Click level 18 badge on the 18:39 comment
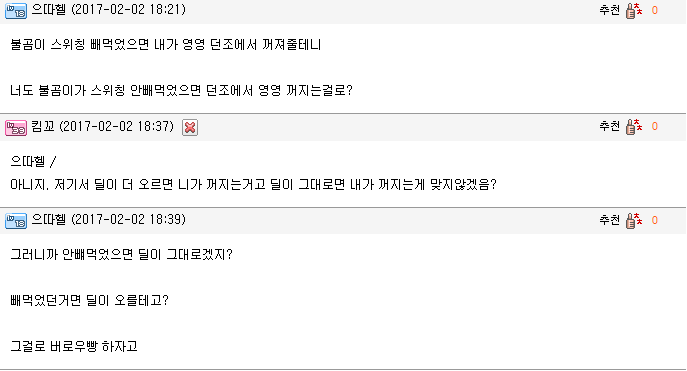Image resolution: width=687 pixels, height=371 pixels. click(x=16, y=221)
